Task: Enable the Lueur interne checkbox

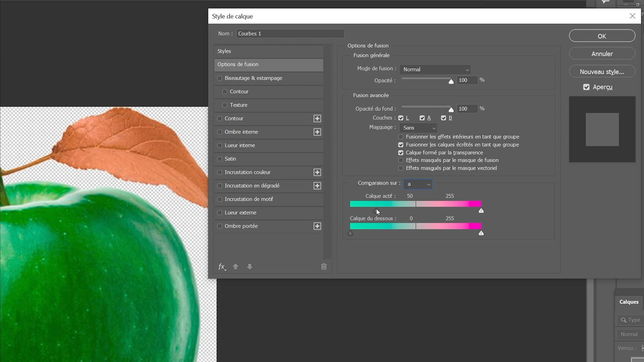Action: tap(220, 145)
